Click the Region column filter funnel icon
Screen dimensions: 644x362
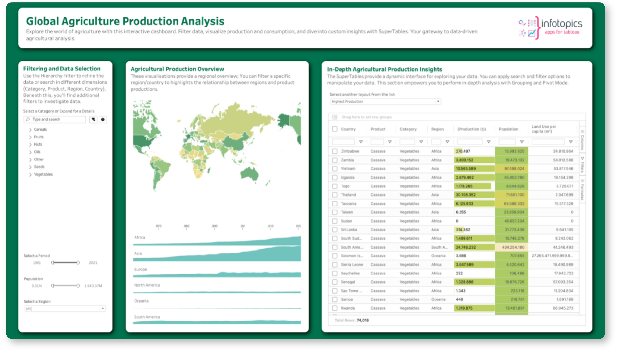[447, 142]
